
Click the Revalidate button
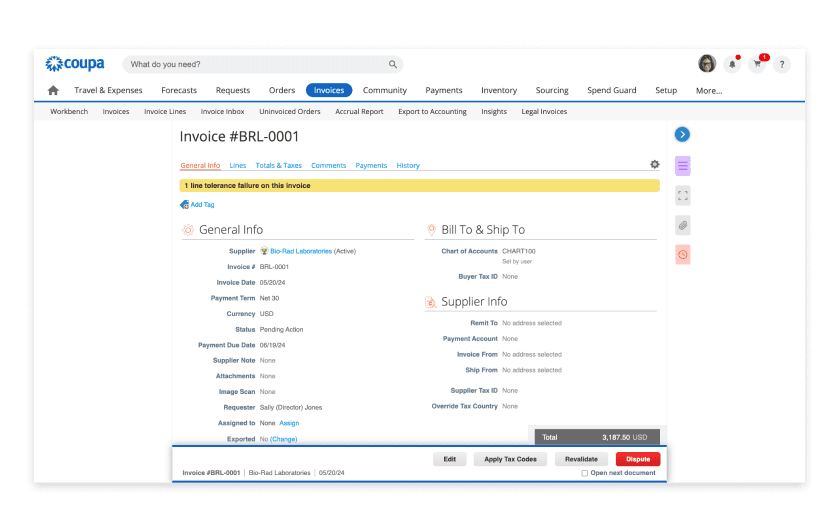[x=581, y=459]
